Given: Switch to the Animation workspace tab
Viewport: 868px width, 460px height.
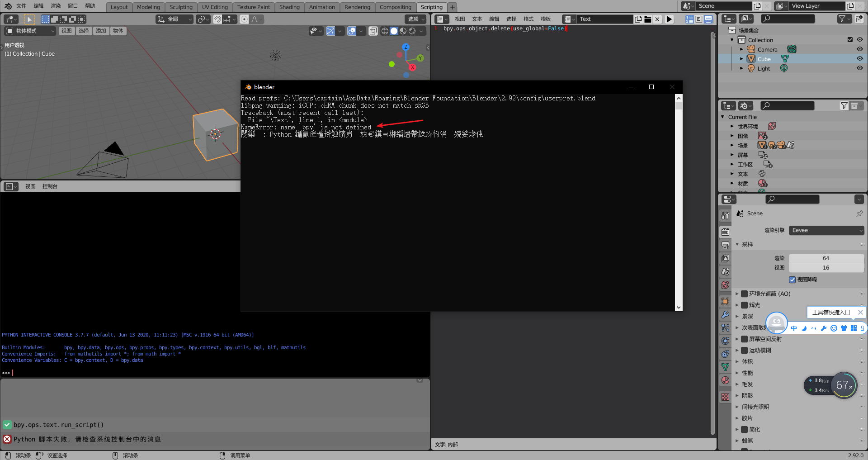Looking at the screenshot, I should [x=322, y=7].
